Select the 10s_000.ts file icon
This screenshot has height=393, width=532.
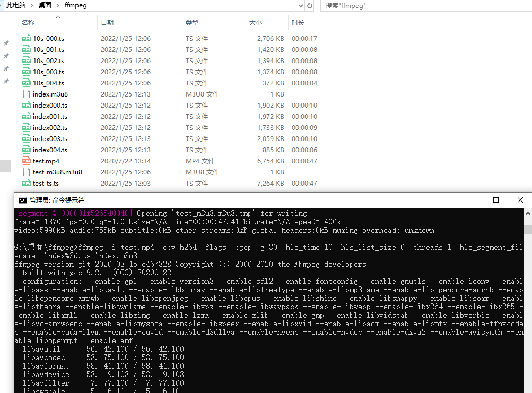[x=27, y=38]
